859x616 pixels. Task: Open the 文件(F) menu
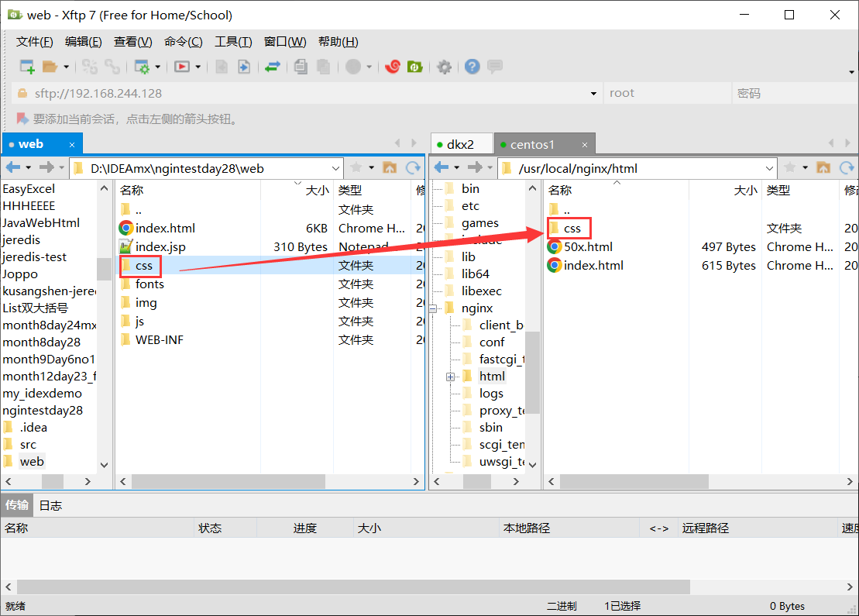35,42
